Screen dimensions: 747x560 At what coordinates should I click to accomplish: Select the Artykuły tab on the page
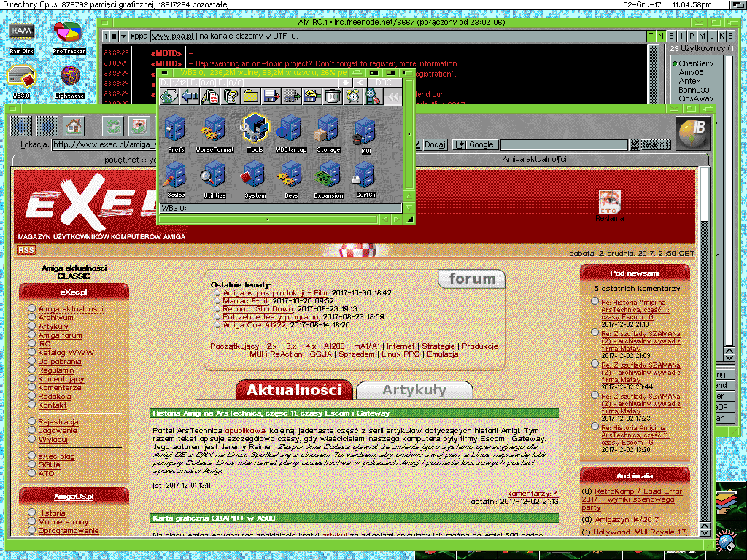414,390
